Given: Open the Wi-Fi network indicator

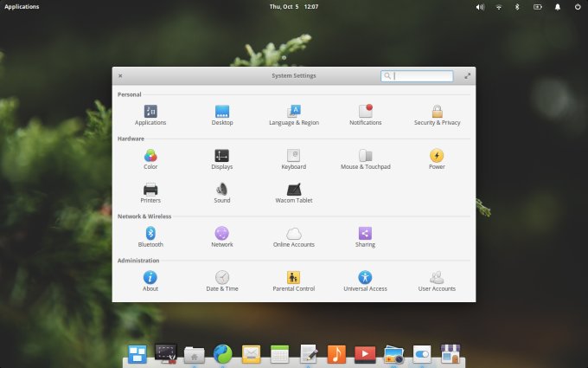Looking at the screenshot, I should (x=499, y=7).
